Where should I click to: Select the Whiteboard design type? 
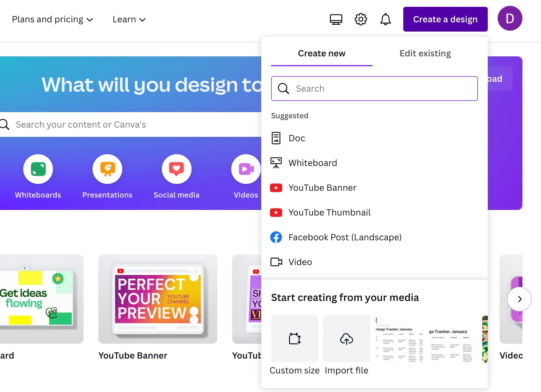point(313,163)
